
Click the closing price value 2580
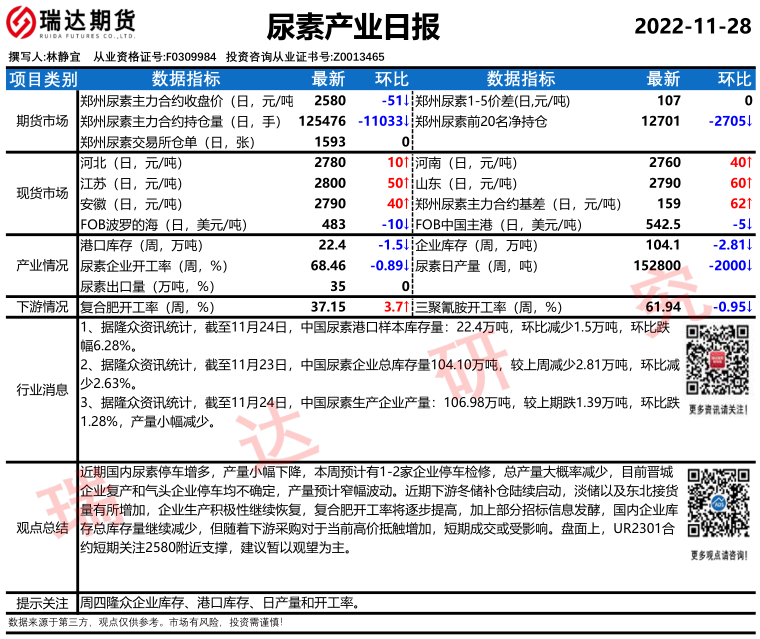(x=329, y=101)
